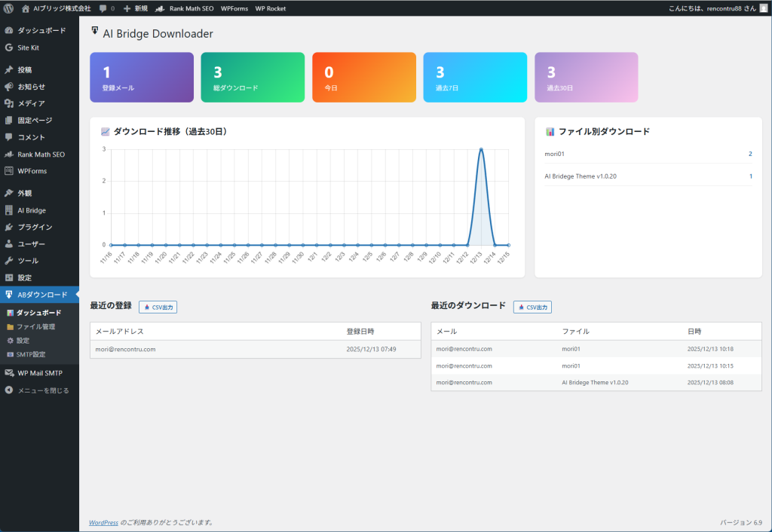
Task: Open the comments bubble icon in admin bar
Action: pos(103,8)
